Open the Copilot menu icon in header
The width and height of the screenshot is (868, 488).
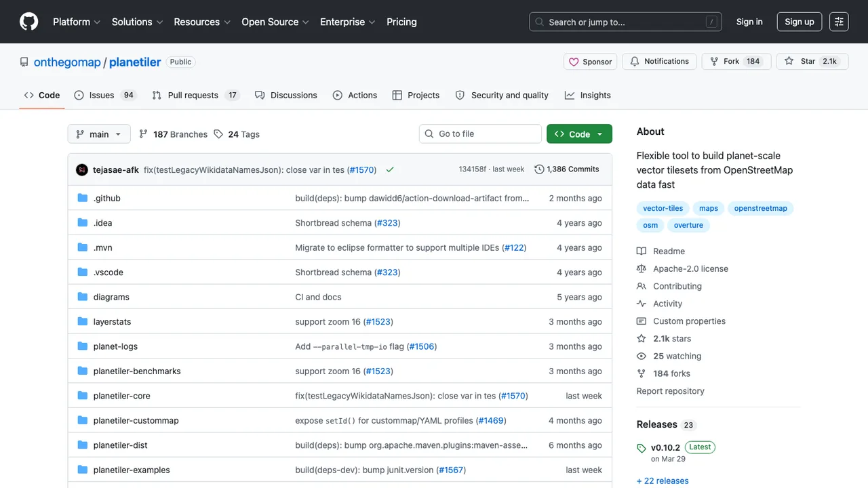coord(839,22)
